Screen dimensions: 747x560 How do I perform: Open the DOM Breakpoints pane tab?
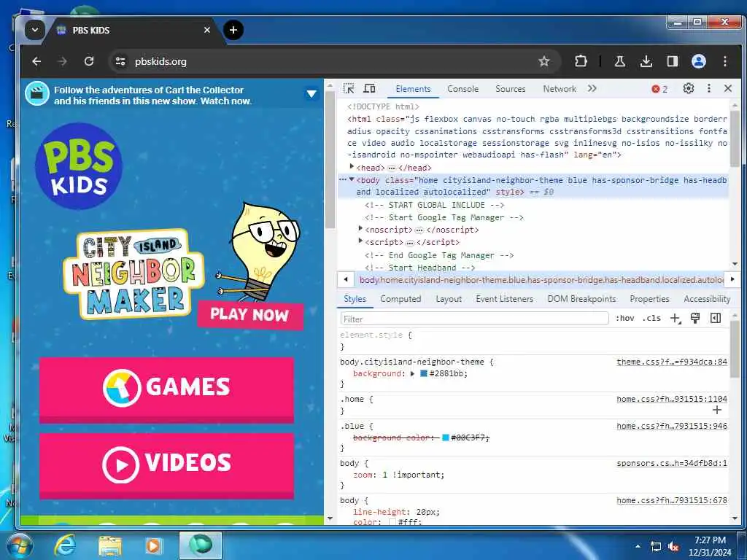click(581, 299)
